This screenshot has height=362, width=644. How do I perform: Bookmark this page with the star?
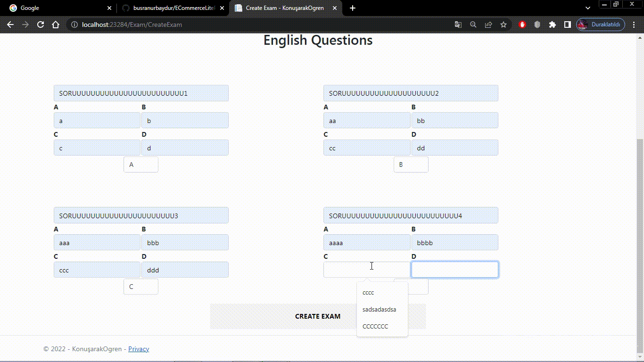[504, 25]
